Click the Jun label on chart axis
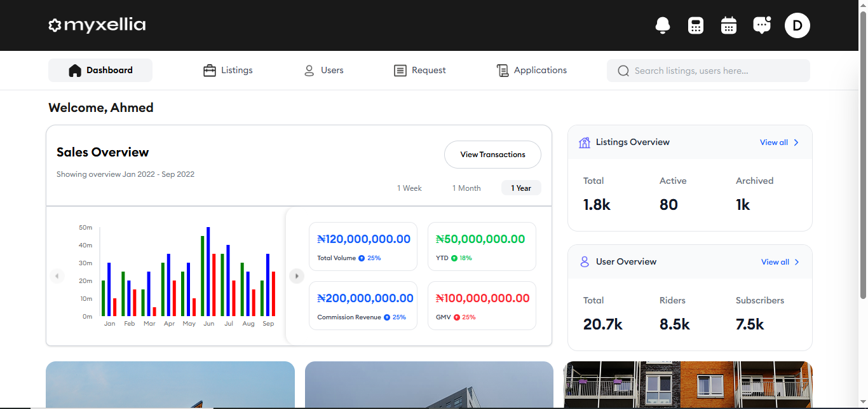Viewport: 868px width, 409px height. click(208, 324)
